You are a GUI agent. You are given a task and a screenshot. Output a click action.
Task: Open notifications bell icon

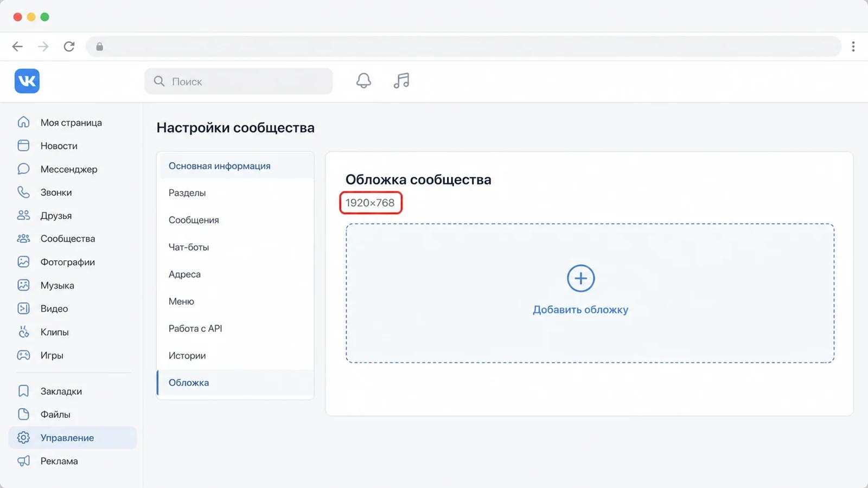tap(363, 81)
